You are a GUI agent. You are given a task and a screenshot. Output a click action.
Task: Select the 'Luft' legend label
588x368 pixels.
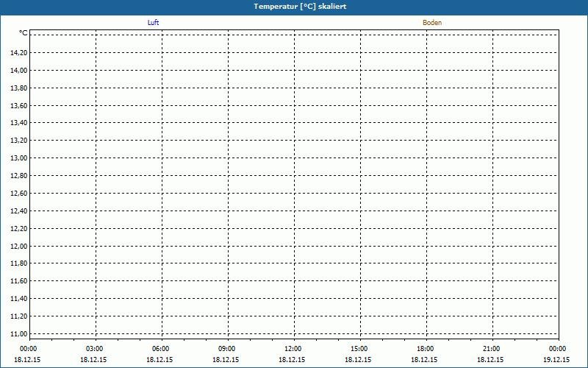pyautogui.click(x=153, y=23)
